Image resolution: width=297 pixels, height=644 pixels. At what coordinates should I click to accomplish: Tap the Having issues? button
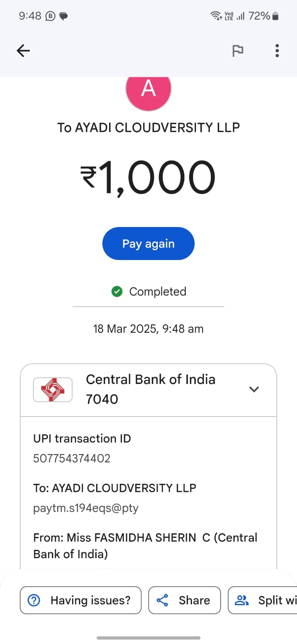coord(80,600)
